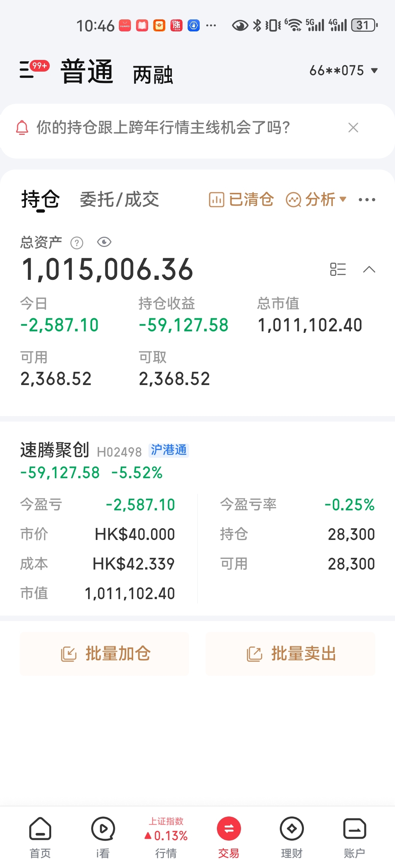Tap the 沪港通 tag

[x=169, y=450]
